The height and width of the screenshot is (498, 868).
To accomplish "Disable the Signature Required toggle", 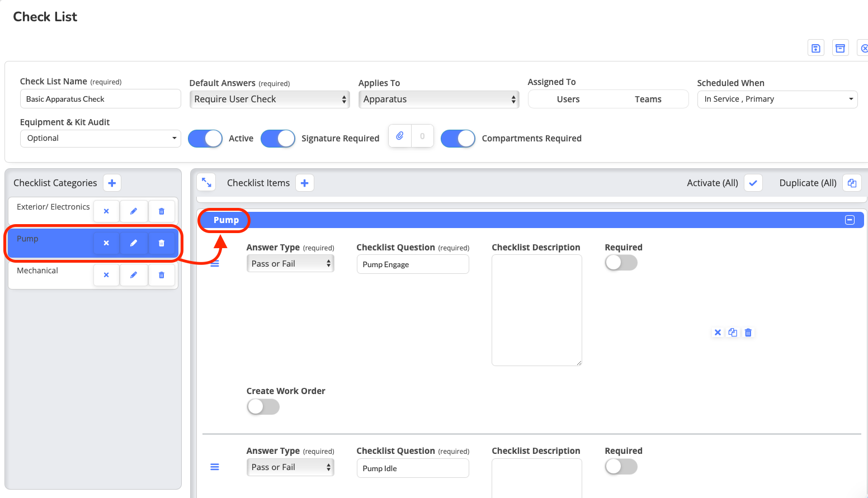I will [278, 139].
